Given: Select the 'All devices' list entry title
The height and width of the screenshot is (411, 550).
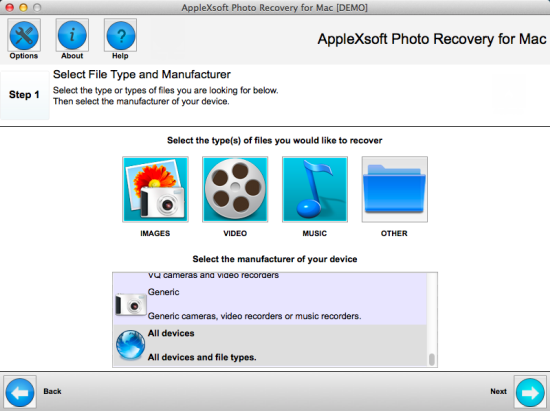Looking at the screenshot, I should [x=171, y=333].
